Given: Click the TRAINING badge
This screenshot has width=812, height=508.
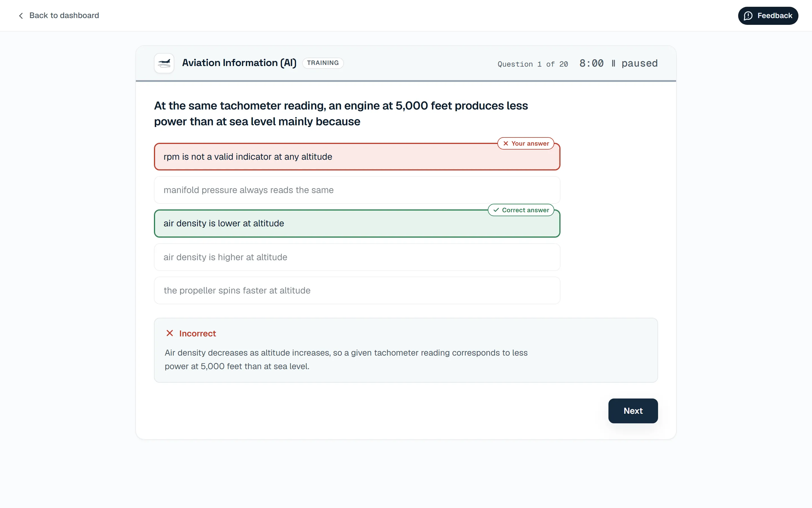Looking at the screenshot, I should tap(323, 63).
